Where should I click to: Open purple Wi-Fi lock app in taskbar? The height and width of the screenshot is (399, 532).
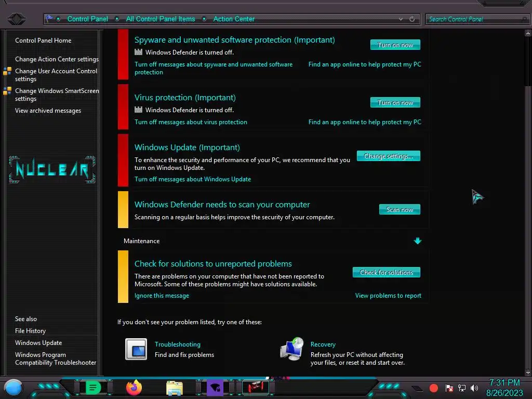coord(215,388)
